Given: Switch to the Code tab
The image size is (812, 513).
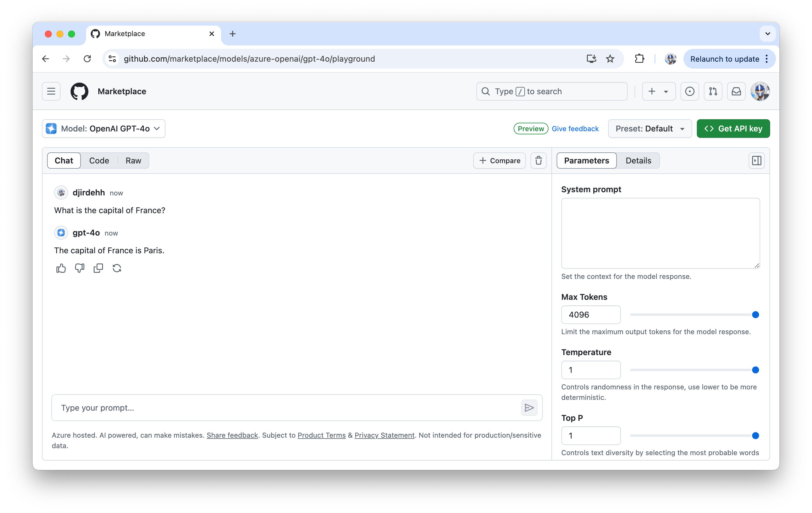Looking at the screenshot, I should coord(99,160).
